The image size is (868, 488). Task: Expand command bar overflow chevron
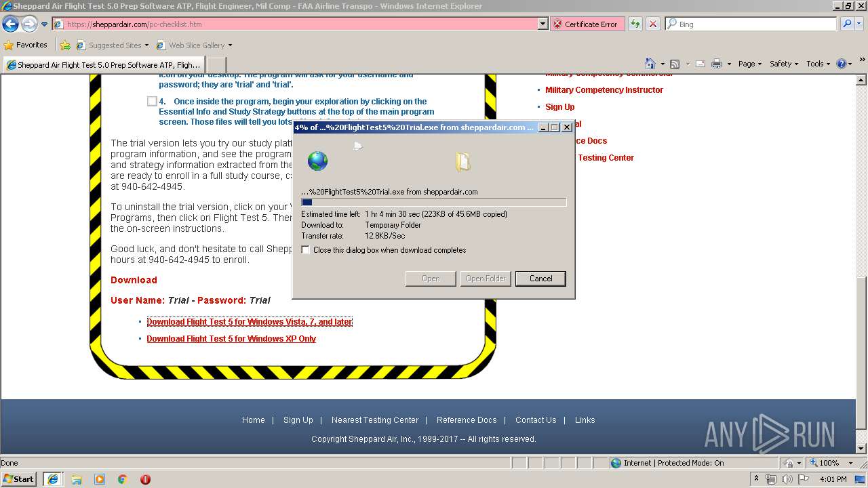coord(862,61)
